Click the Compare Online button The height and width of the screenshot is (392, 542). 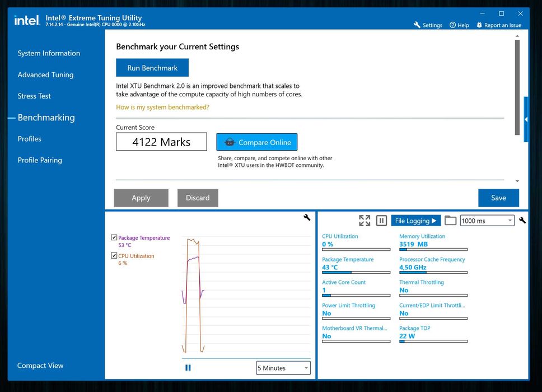coord(257,142)
